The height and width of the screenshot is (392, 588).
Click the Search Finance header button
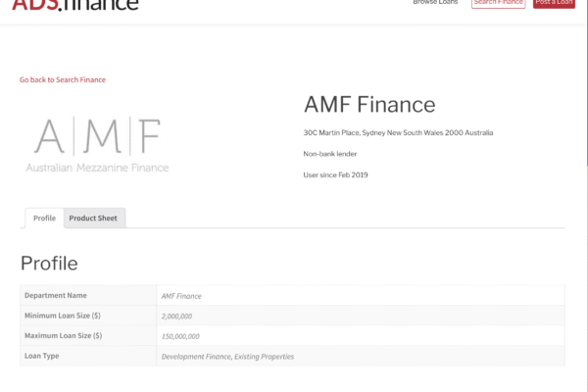point(499,3)
